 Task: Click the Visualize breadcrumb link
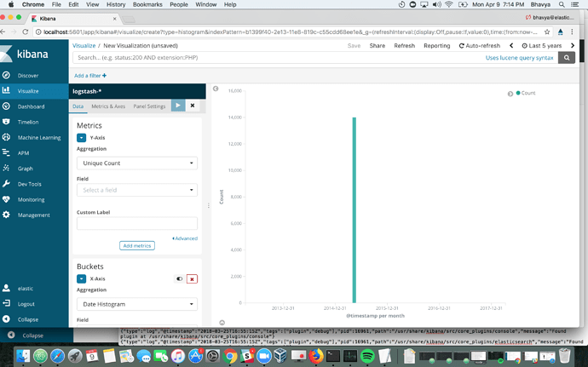(x=84, y=46)
